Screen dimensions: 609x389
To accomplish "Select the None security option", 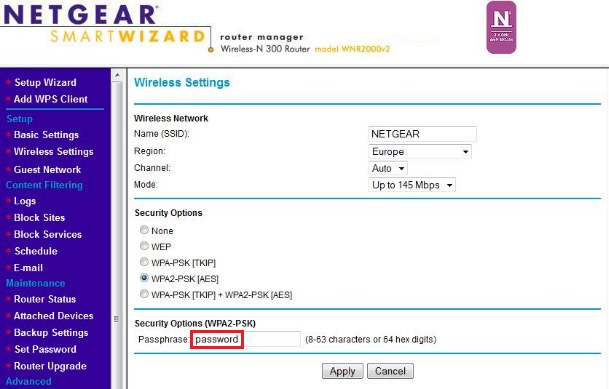I will coord(144,230).
